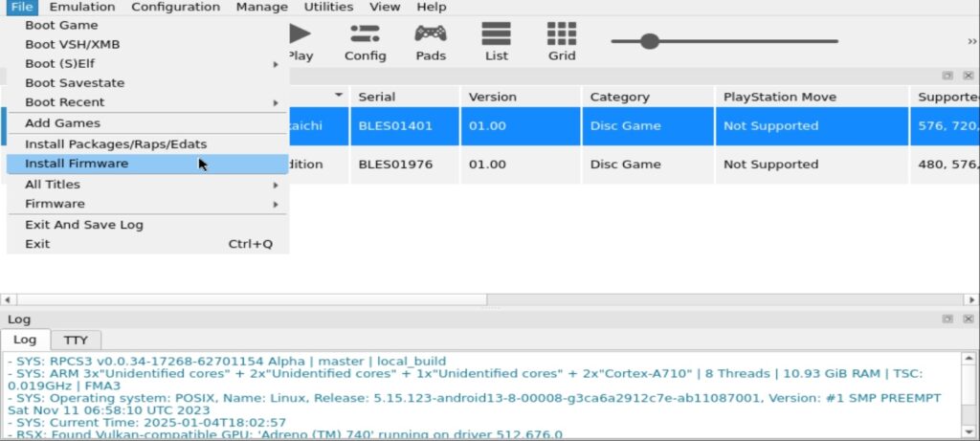The width and height of the screenshot is (980, 441).
Task: Switch to the Log tab
Action: tap(25, 340)
